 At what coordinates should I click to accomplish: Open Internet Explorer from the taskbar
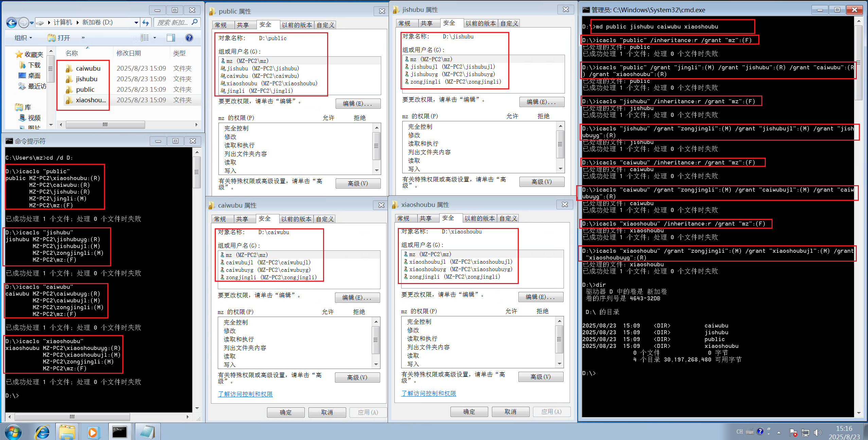pos(42,432)
